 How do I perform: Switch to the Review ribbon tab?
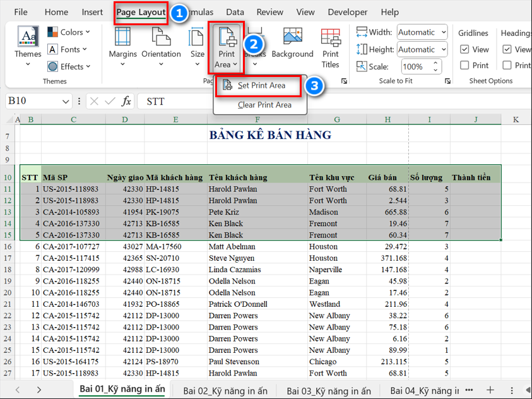[269, 12]
